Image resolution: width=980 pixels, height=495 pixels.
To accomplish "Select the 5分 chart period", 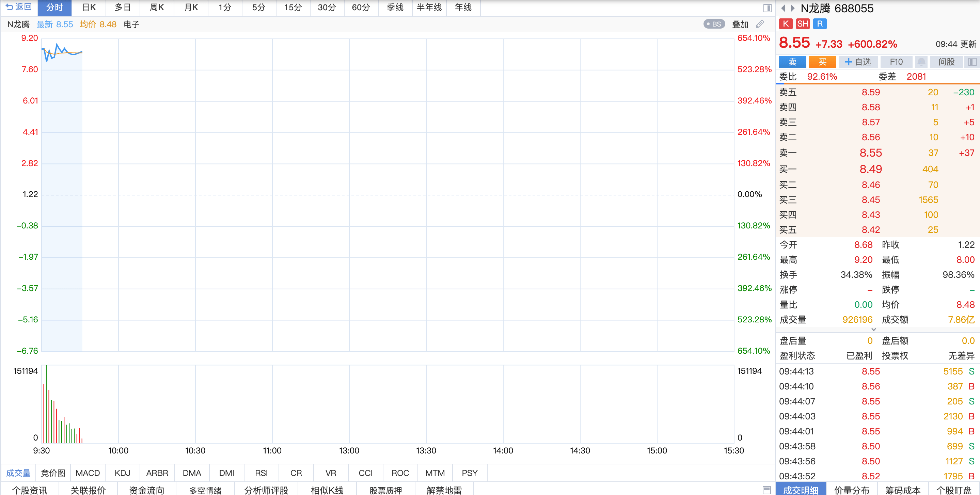I will coord(259,7).
